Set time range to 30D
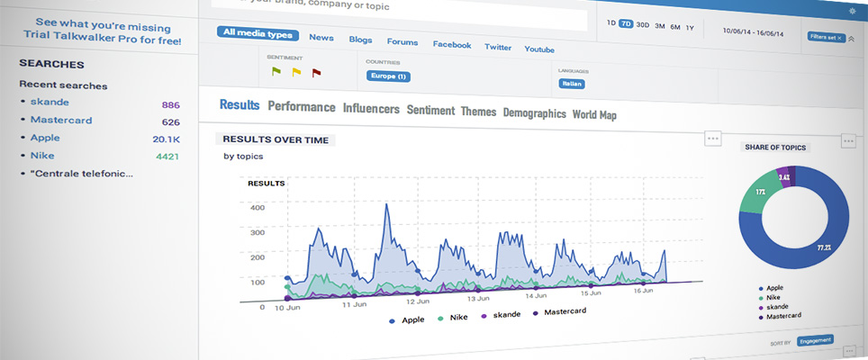The height and width of the screenshot is (360, 868). click(x=642, y=25)
